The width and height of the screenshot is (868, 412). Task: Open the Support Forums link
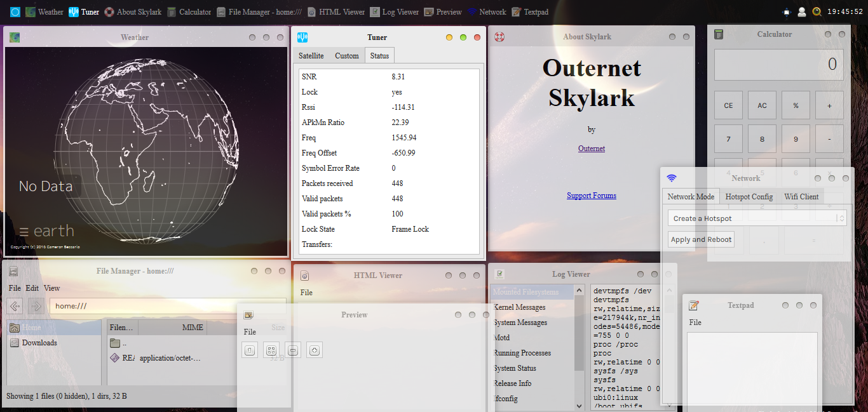click(592, 196)
